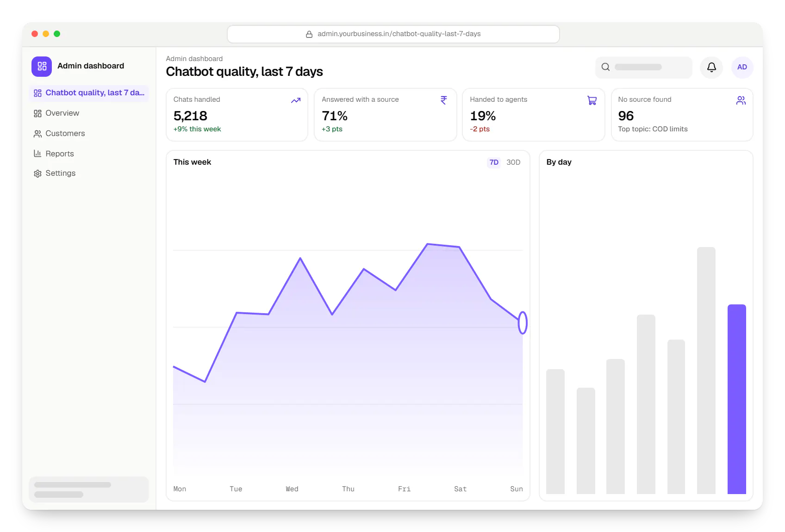Screen dimensions: 785x532
Task: Click the Top topic: COD limits text
Action: 653,129
